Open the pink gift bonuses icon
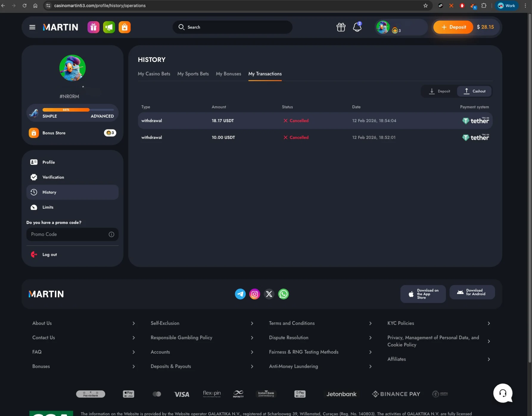Viewport: 532px width, 416px height. (x=93, y=27)
